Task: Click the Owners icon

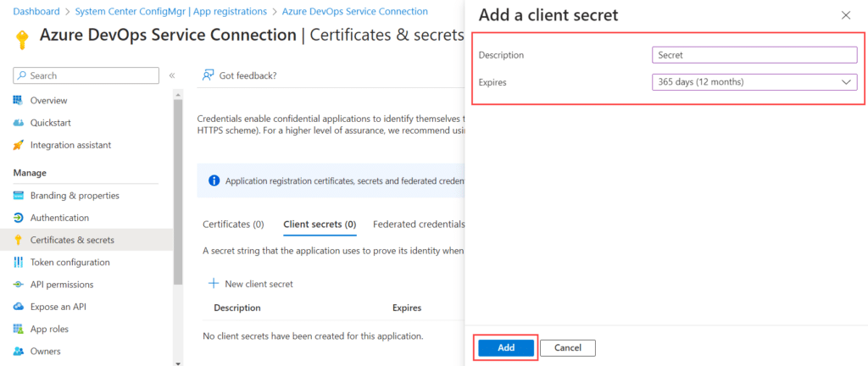Action: pyautogui.click(x=19, y=351)
